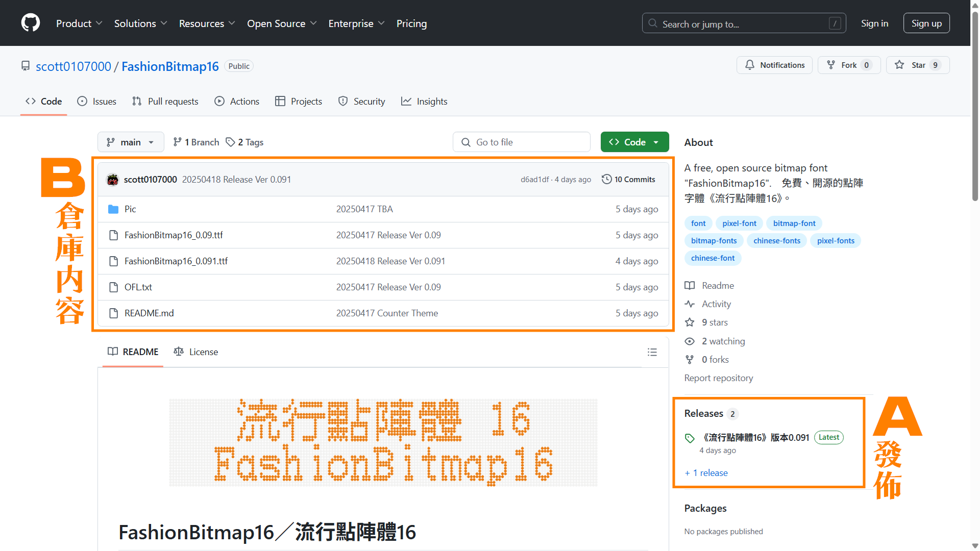The image size is (980, 551).
Task: Click the Sign up button
Action: click(x=926, y=23)
